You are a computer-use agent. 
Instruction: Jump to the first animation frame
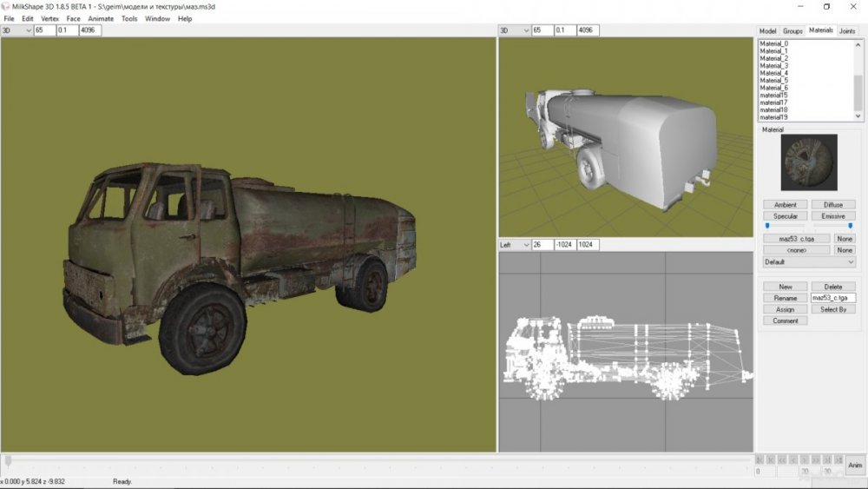click(x=759, y=459)
